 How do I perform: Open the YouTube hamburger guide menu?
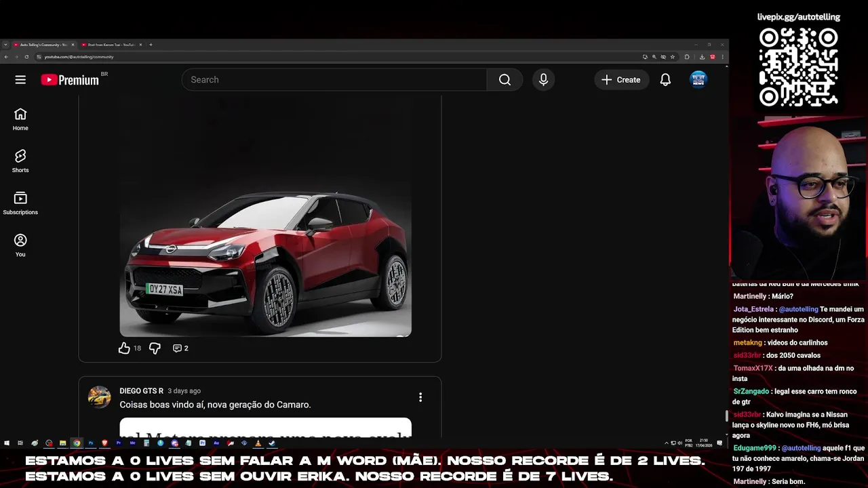20,79
